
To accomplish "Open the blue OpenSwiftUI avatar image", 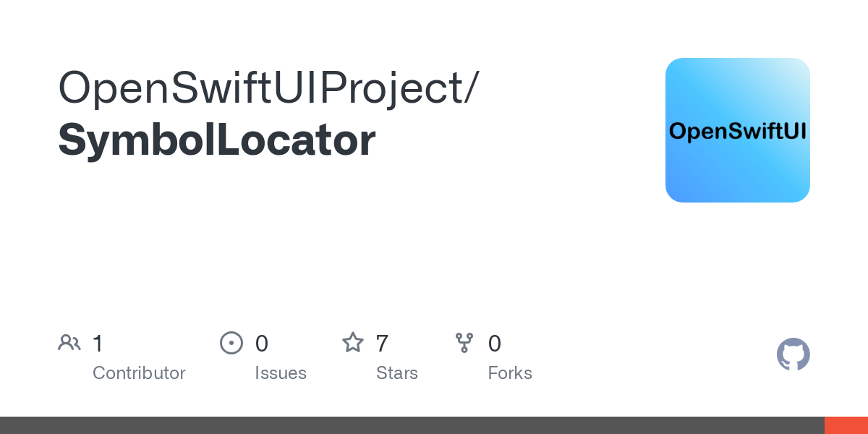I will (x=738, y=130).
